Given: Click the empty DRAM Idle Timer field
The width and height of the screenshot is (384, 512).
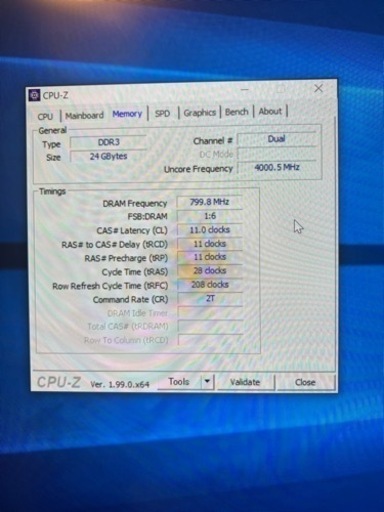Looking at the screenshot, I should [210, 313].
